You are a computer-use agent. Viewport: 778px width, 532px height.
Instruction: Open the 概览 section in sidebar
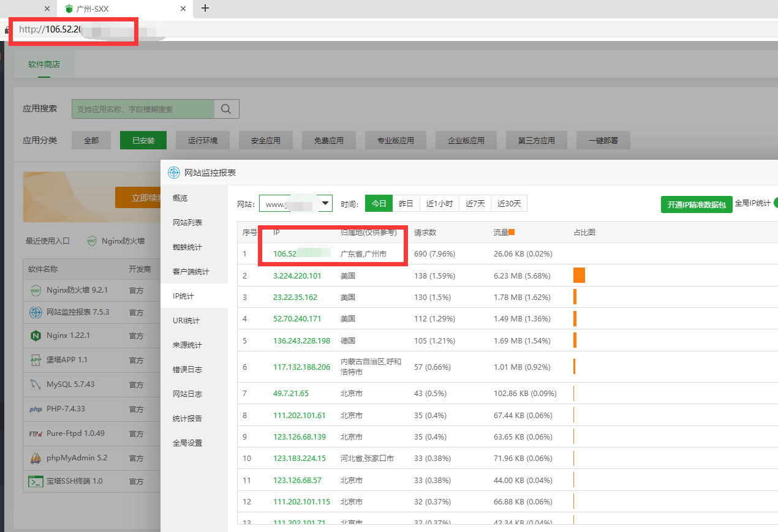(194, 198)
